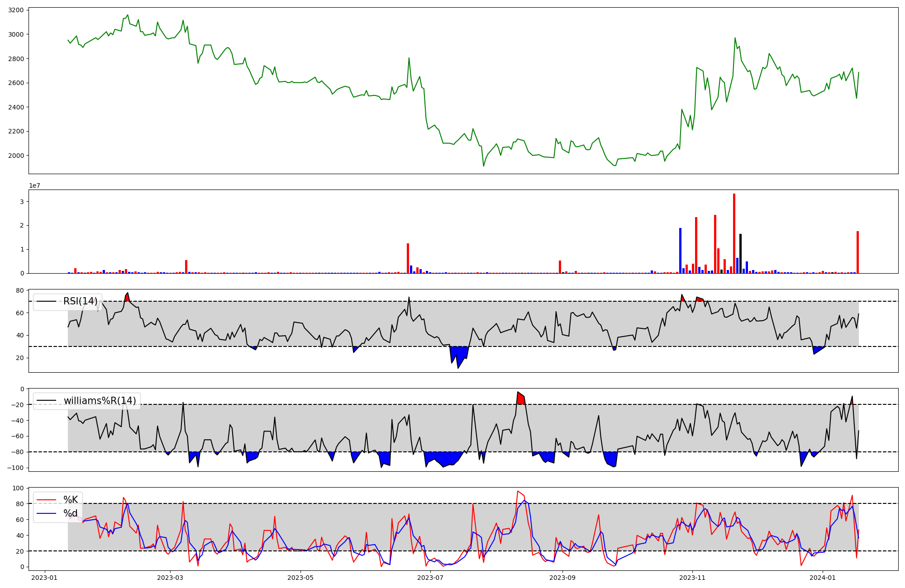Click the tall black volume bar
Image resolution: width=905 pixels, height=588 pixels.
[740, 253]
